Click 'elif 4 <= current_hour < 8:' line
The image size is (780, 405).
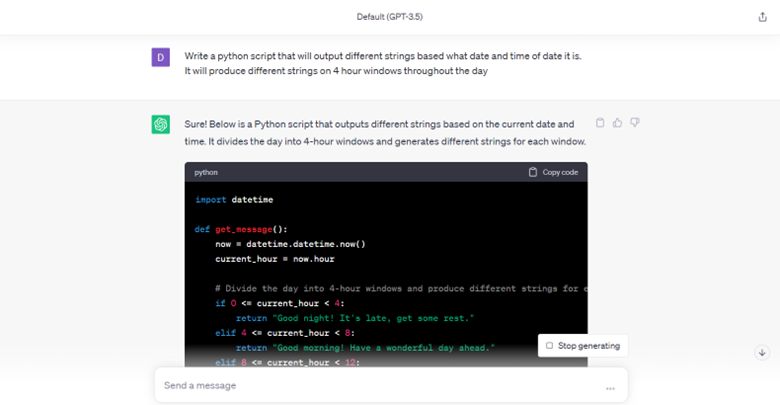(285, 333)
